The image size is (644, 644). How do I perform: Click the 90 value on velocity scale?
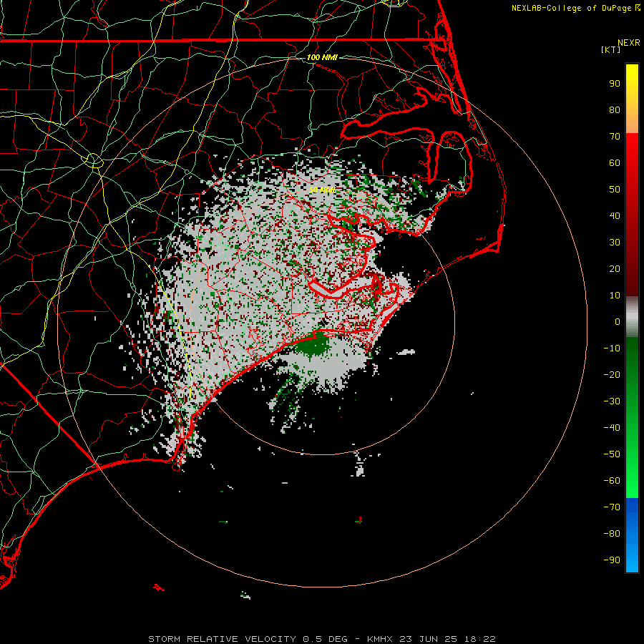[615, 84]
